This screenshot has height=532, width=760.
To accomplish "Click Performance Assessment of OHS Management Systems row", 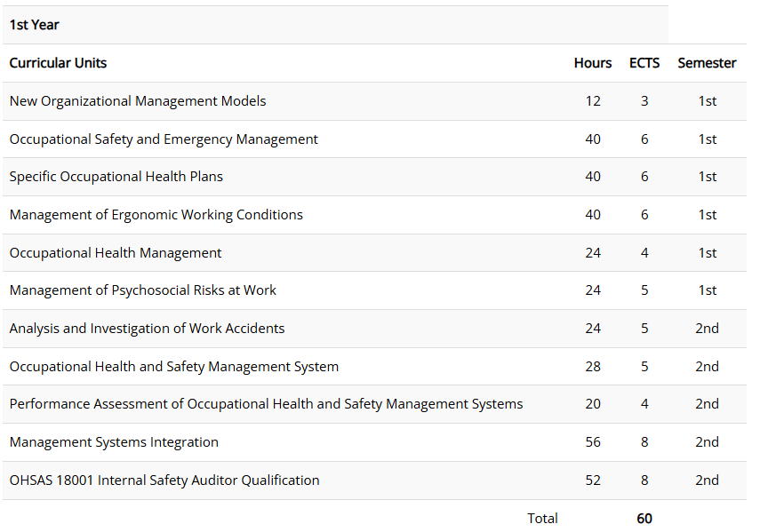I will (266, 404).
